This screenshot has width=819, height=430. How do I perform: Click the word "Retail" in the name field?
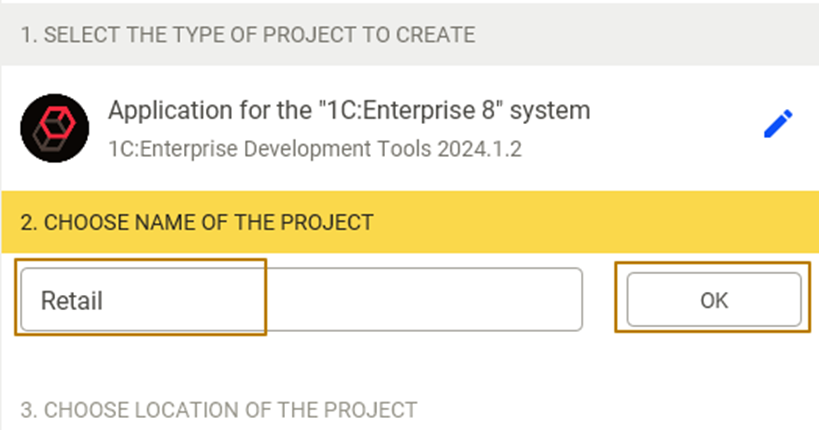pyautogui.click(x=72, y=300)
